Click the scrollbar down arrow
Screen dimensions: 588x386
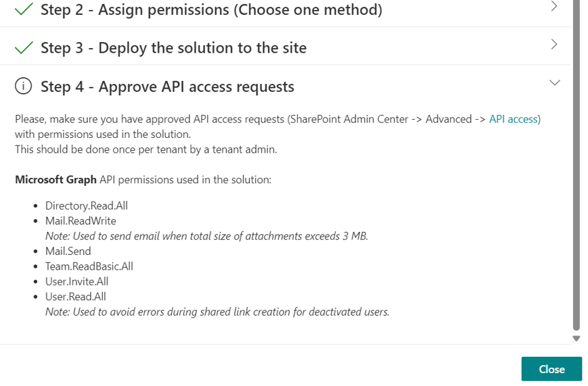point(576,339)
